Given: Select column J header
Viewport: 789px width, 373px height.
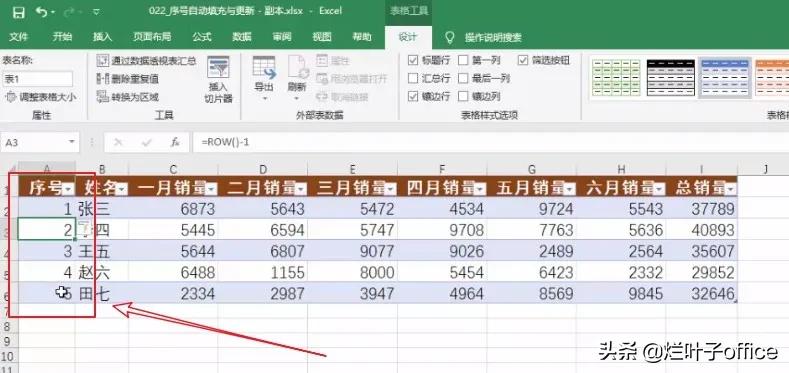Looking at the screenshot, I should tap(765, 169).
